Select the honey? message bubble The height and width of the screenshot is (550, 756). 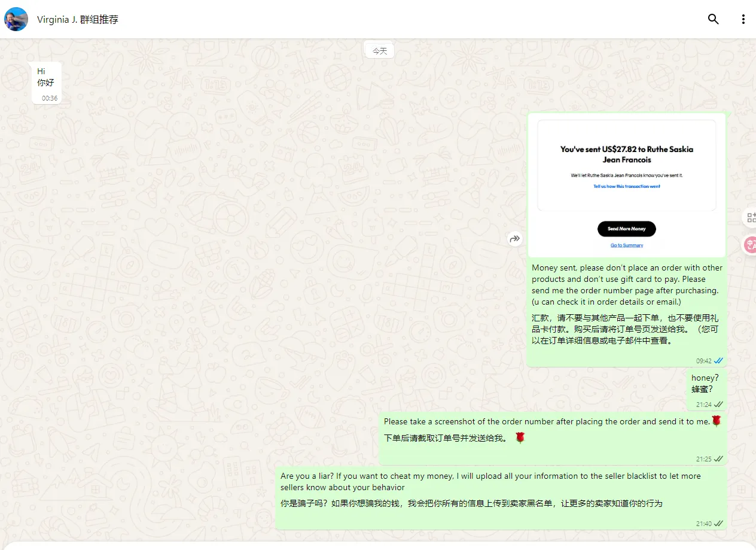706,390
